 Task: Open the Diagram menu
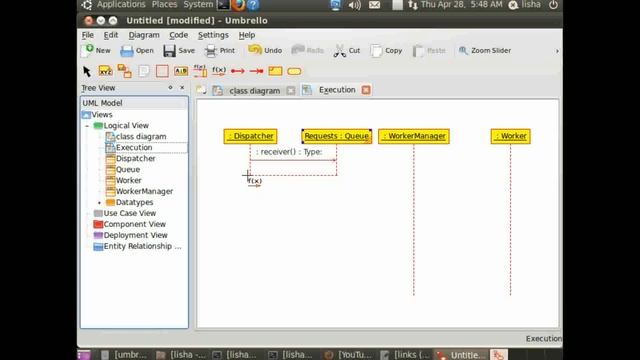click(144, 35)
